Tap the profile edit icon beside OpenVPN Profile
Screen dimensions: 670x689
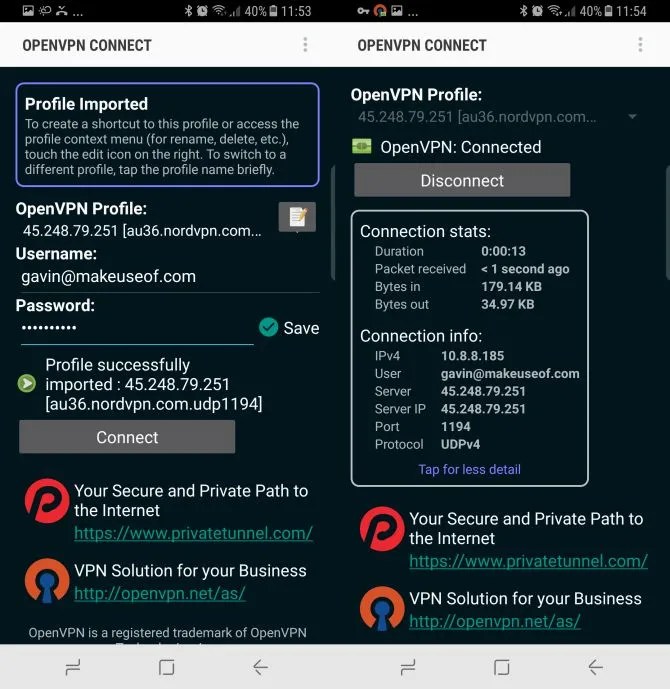297,217
